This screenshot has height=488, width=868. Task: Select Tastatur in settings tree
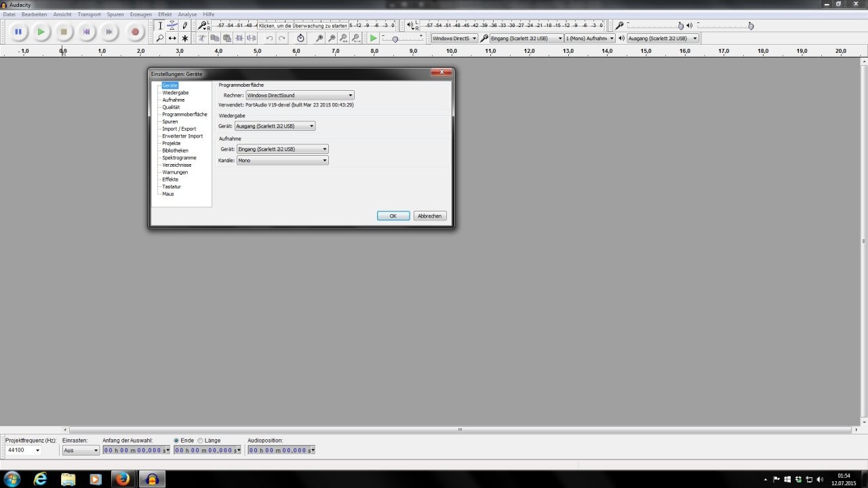click(172, 186)
